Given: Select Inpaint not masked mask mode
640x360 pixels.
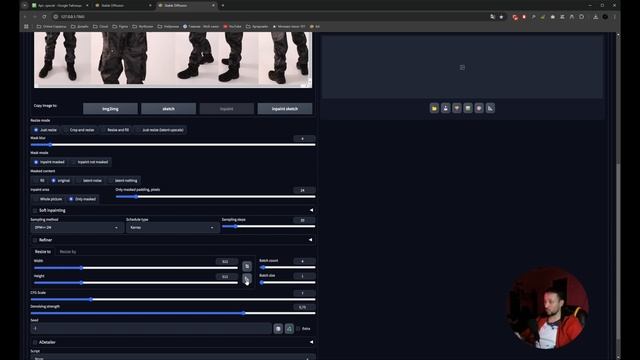Looking at the screenshot, I should pos(90,162).
